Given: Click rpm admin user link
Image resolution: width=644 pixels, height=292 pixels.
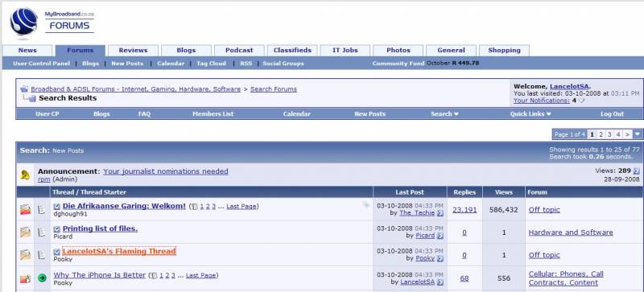Looking at the screenshot, I should 44,179.
